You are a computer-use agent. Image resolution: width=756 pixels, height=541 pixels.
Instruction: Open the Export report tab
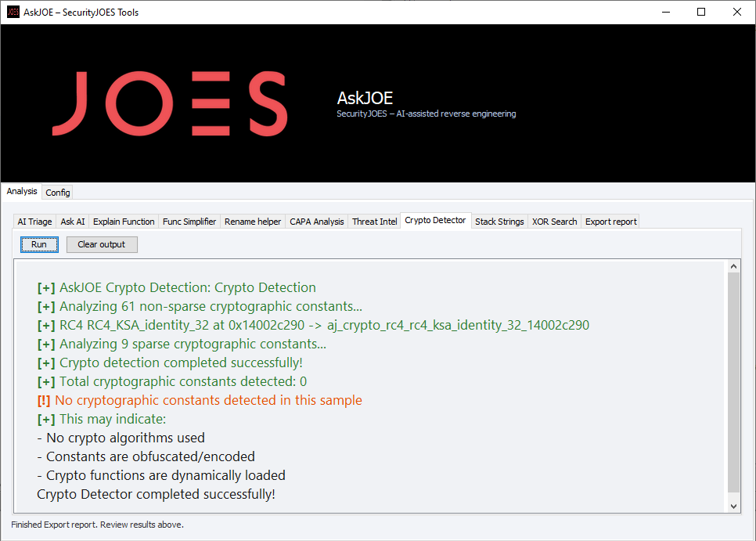tap(611, 222)
